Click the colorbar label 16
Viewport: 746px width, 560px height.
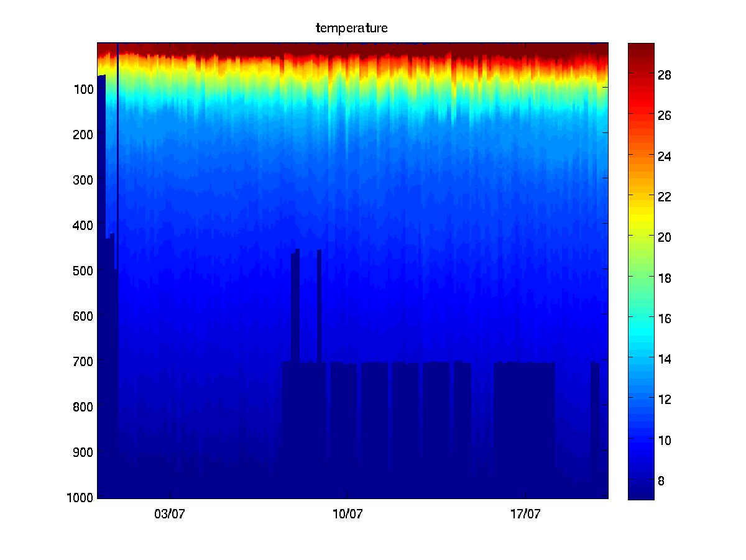point(664,318)
